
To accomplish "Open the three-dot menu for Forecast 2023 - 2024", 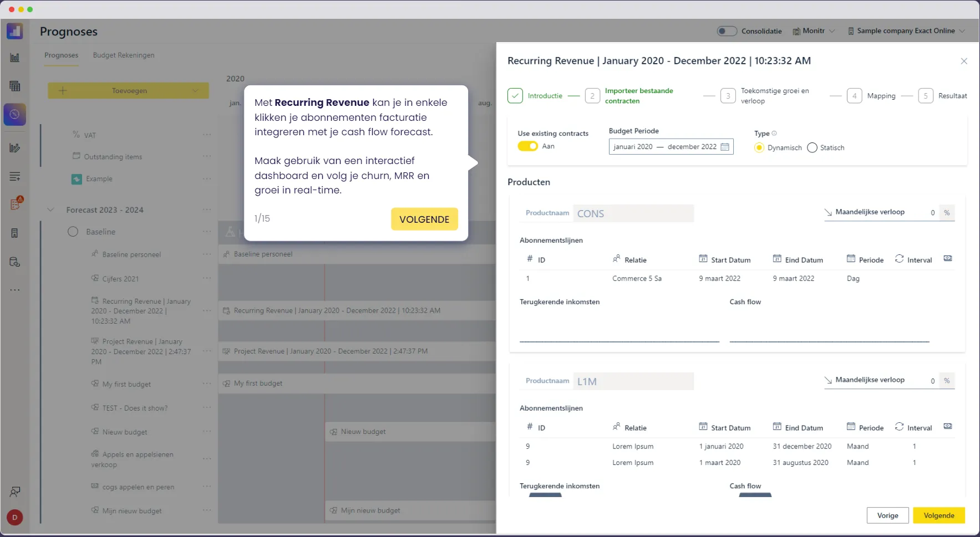I will [x=207, y=209].
